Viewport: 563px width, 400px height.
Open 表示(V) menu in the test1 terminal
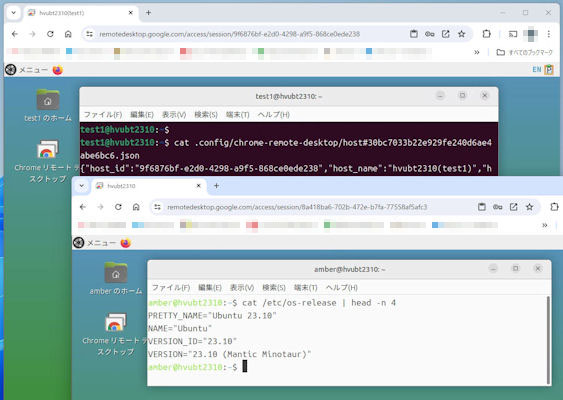click(174, 115)
